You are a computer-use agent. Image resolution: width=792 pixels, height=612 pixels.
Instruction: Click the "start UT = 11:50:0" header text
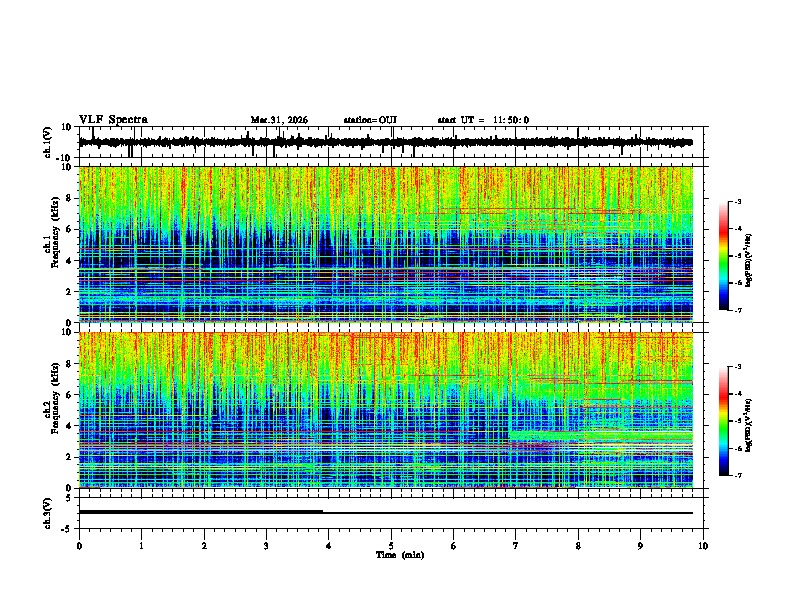click(483, 120)
